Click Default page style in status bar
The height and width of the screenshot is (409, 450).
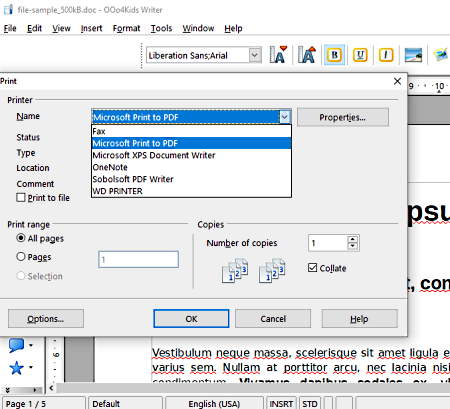pos(125,403)
